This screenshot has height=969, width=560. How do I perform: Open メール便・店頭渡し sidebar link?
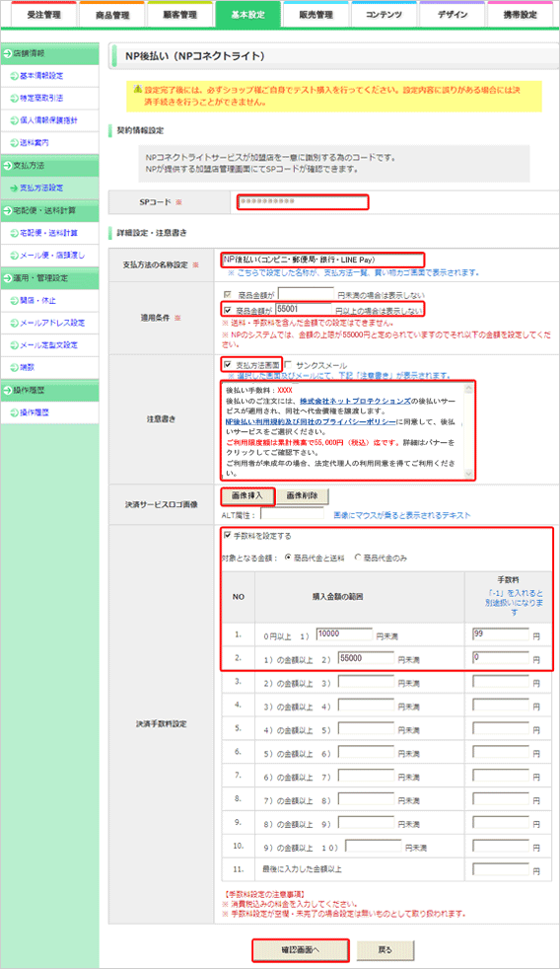(x=52, y=255)
